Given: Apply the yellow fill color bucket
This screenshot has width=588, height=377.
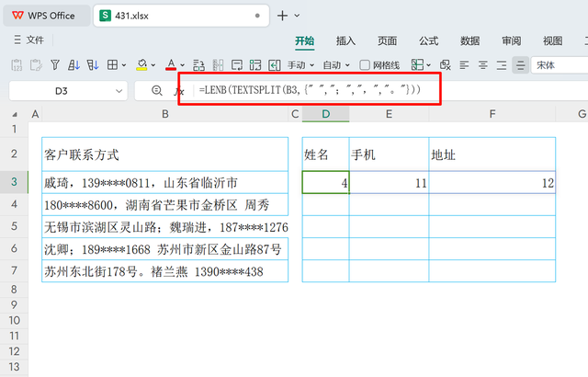Looking at the screenshot, I should (141, 65).
